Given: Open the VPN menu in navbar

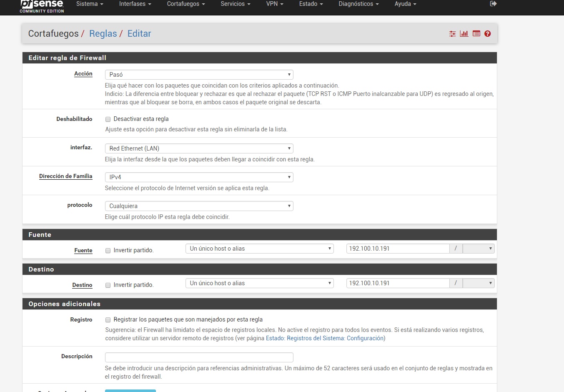Looking at the screenshot, I should click(x=275, y=4).
